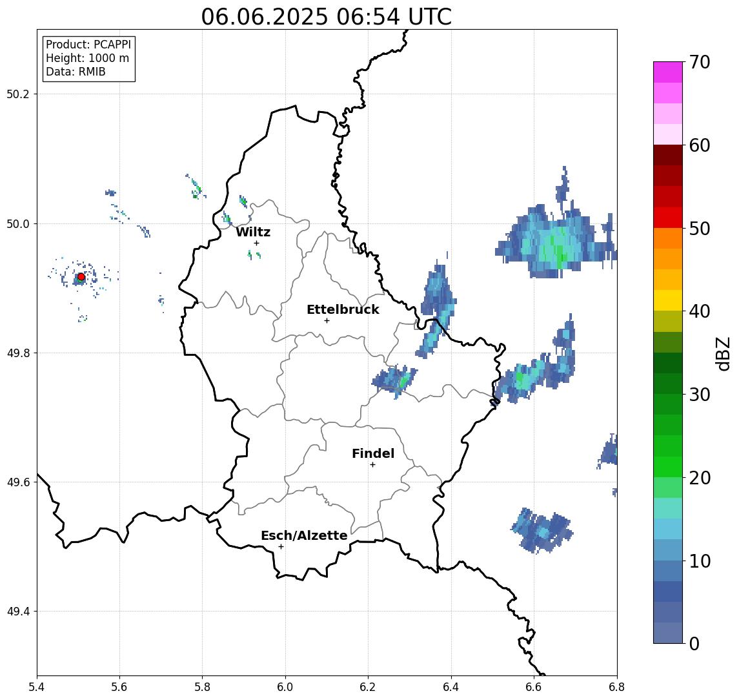
Task: Click the Findel station cross marker
Action: 372,465
